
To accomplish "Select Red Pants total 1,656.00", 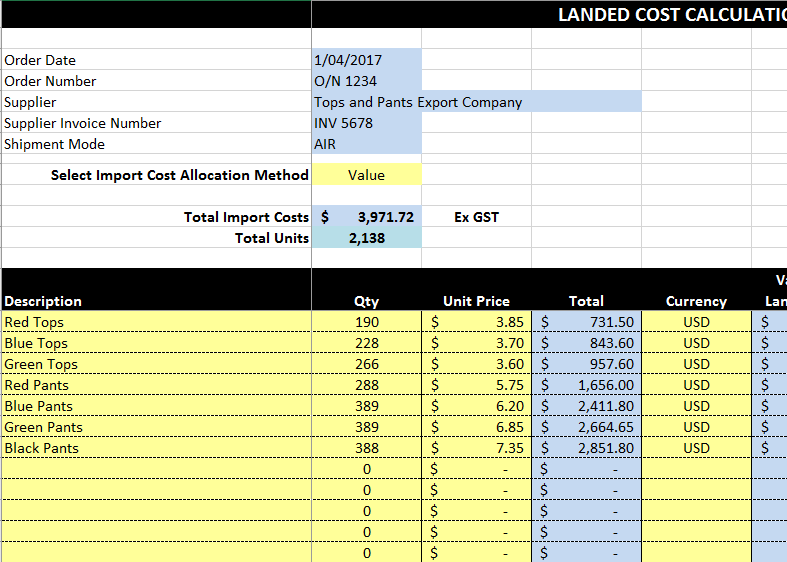I will [x=586, y=385].
